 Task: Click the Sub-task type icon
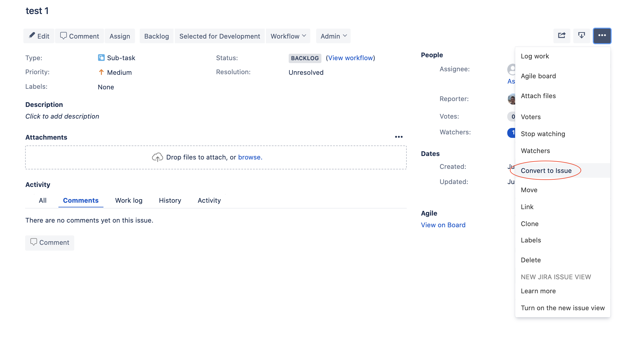point(101,58)
